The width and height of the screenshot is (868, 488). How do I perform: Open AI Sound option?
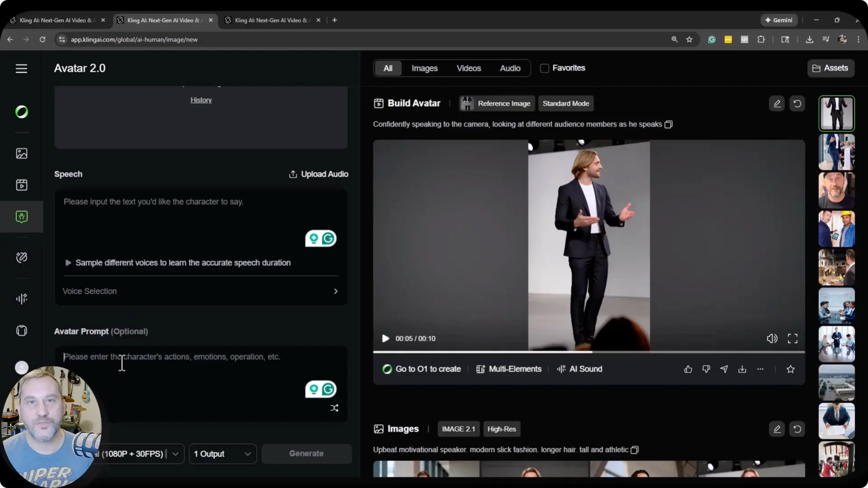point(580,369)
